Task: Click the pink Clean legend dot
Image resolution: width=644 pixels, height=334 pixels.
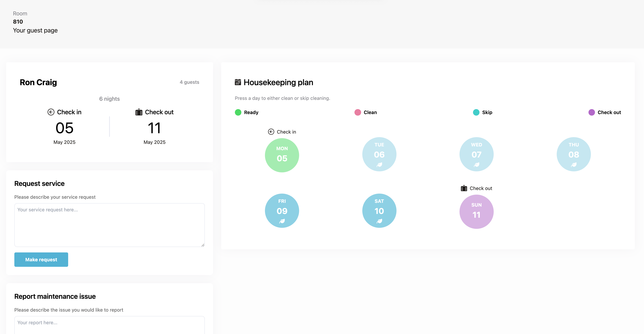Action: click(x=358, y=112)
